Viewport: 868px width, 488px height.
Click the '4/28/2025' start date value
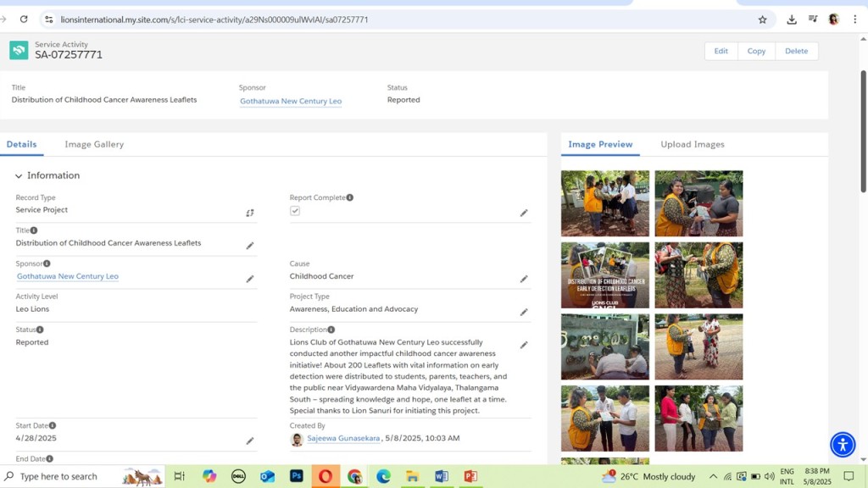click(36, 438)
